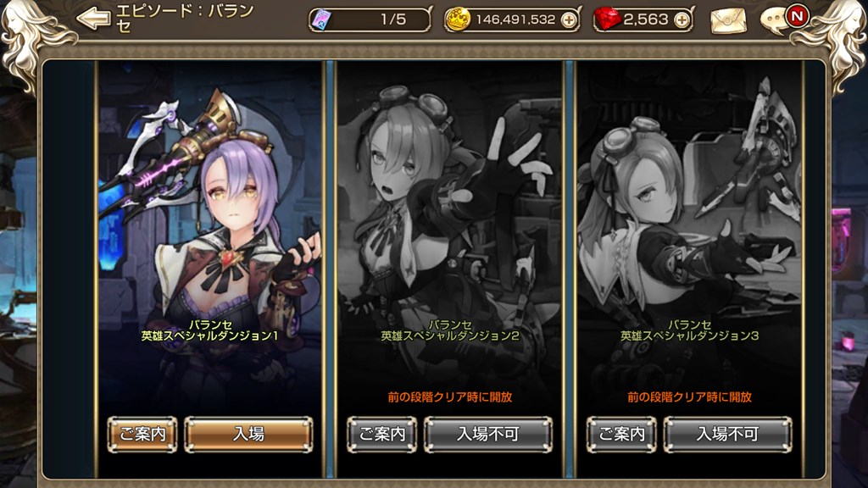Viewport: 868px width, 488px height.
Task: Go back using the arrow icon
Action: click(93, 19)
